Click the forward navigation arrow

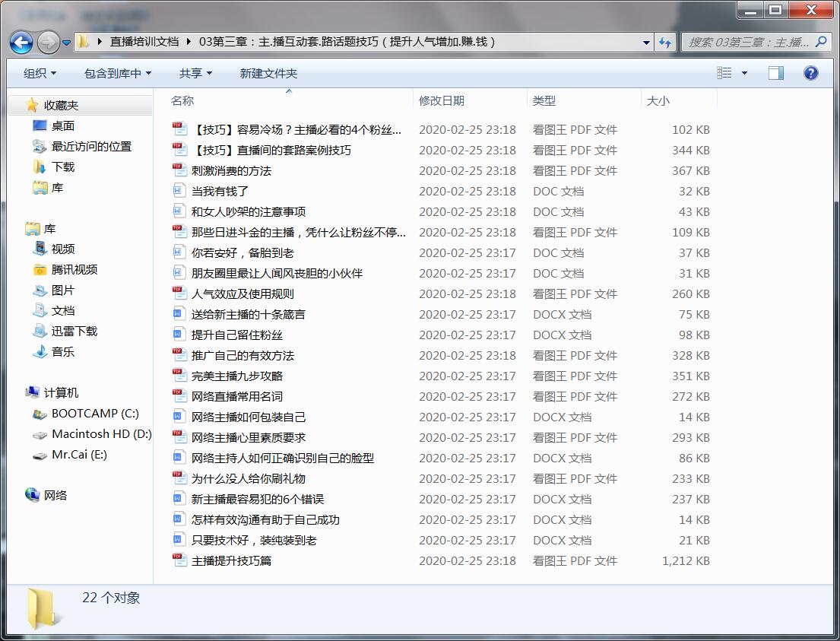[x=47, y=43]
